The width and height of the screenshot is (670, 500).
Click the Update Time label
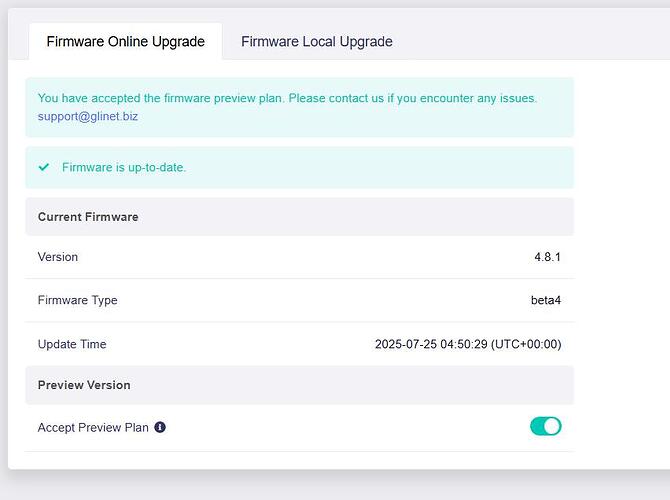tap(72, 344)
